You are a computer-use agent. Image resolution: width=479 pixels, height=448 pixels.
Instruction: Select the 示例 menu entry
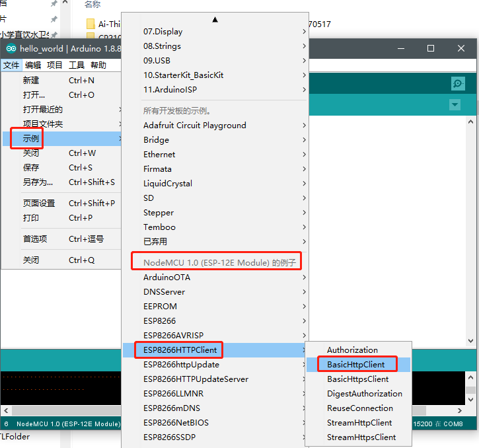coord(61,139)
